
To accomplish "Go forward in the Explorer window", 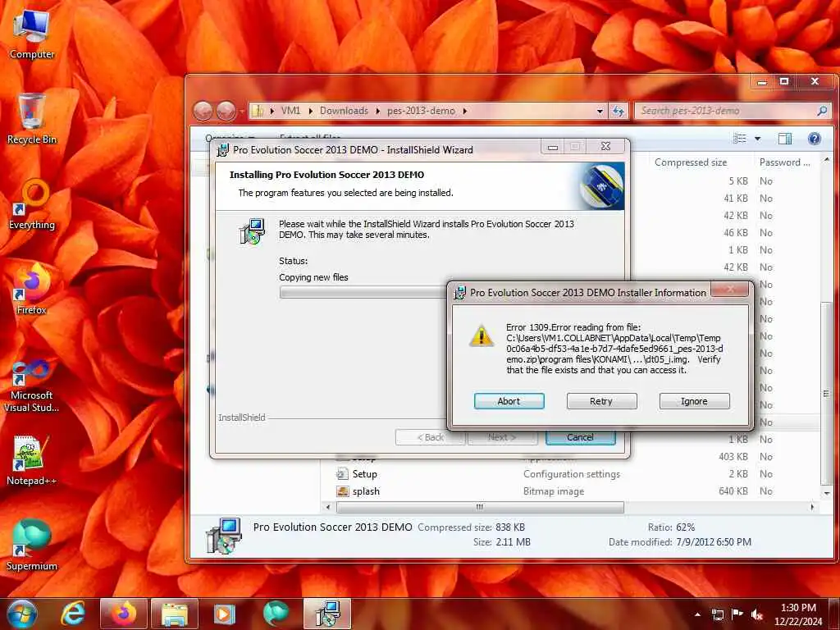I will point(226,111).
